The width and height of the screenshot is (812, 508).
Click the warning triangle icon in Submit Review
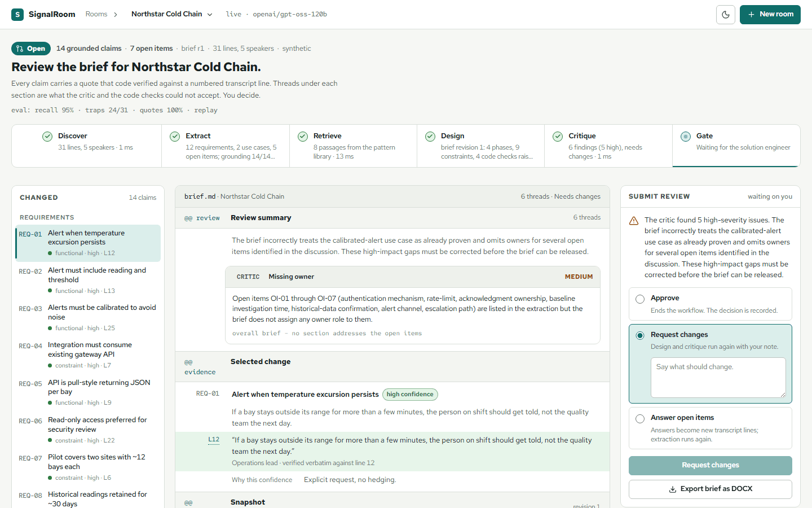pyautogui.click(x=634, y=221)
